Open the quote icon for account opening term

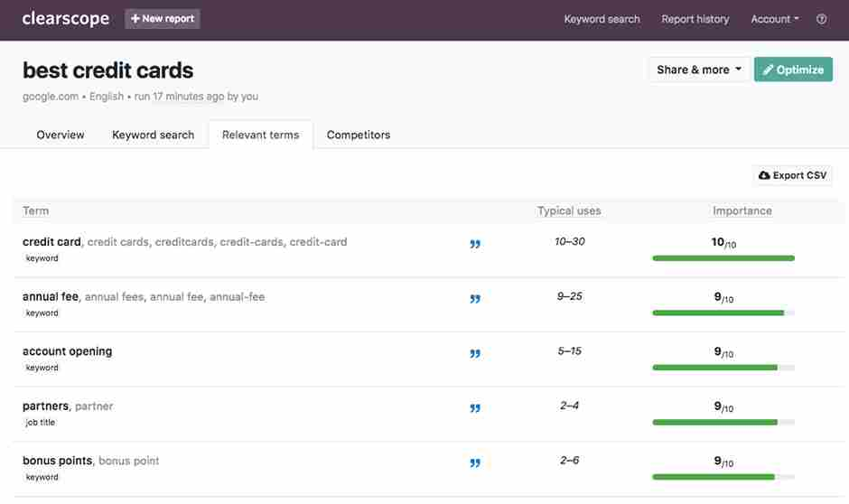(x=475, y=353)
